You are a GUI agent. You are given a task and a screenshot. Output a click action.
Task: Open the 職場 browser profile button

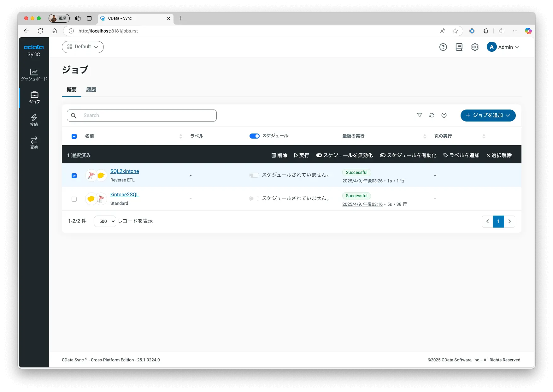[x=59, y=18]
